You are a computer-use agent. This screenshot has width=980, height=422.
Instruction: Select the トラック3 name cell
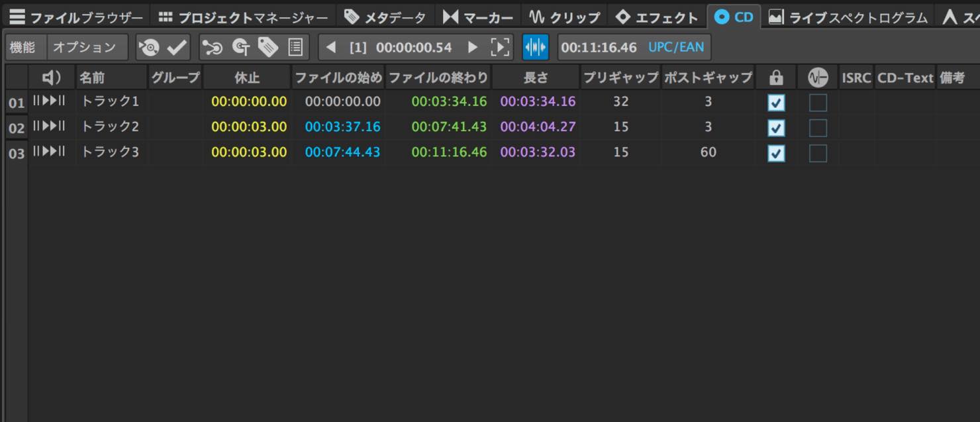pyautogui.click(x=110, y=152)
